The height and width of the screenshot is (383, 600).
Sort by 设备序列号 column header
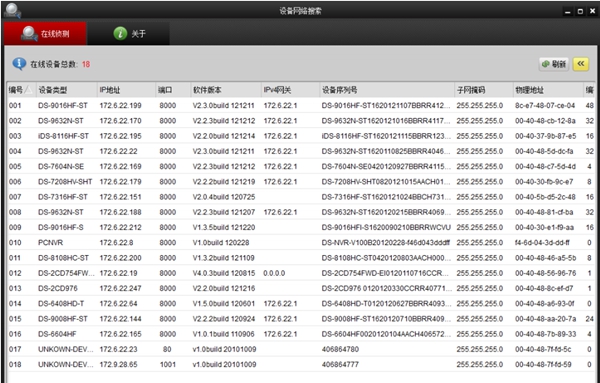pyautogui.click(x=387, y=90)
